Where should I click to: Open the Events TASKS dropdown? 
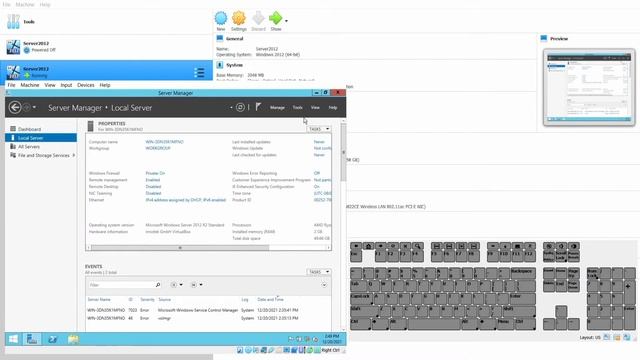click(318, 272)
